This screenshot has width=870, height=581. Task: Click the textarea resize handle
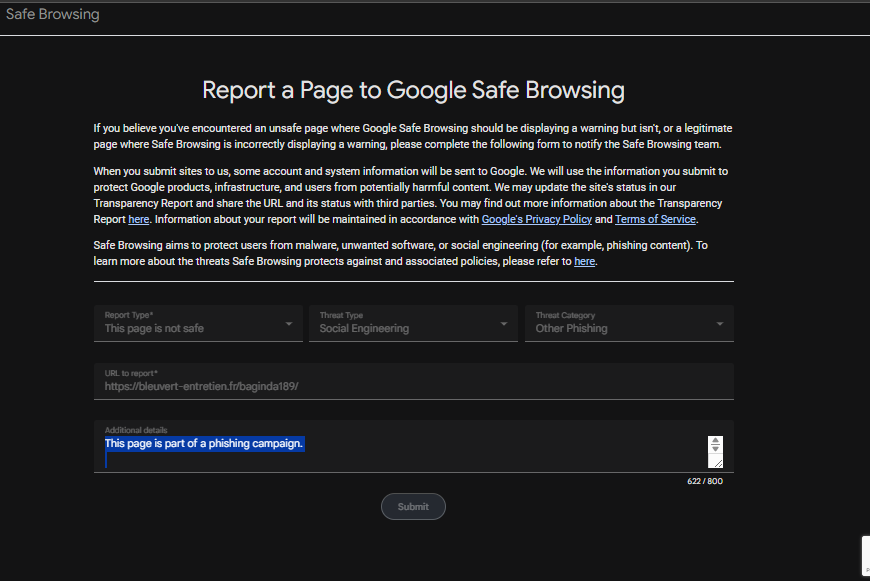pyautogui.click(x=718, y=463)
